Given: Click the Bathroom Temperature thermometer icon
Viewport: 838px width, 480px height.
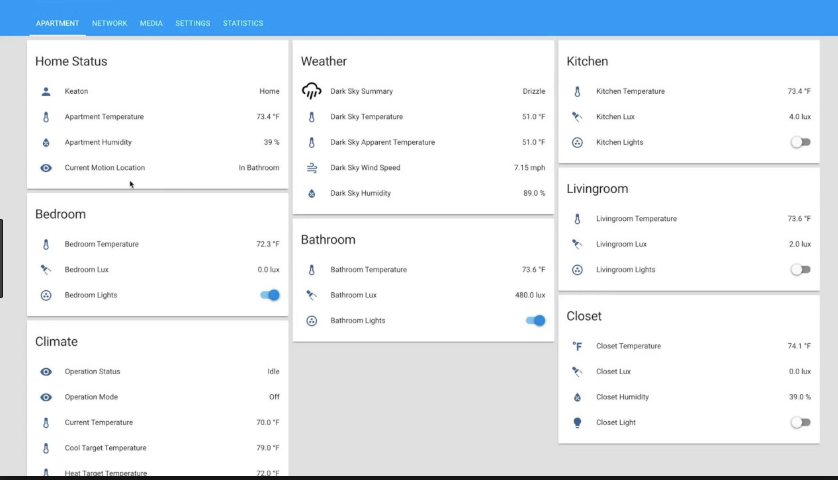Looking at the screenshot, I should (312, 269).
